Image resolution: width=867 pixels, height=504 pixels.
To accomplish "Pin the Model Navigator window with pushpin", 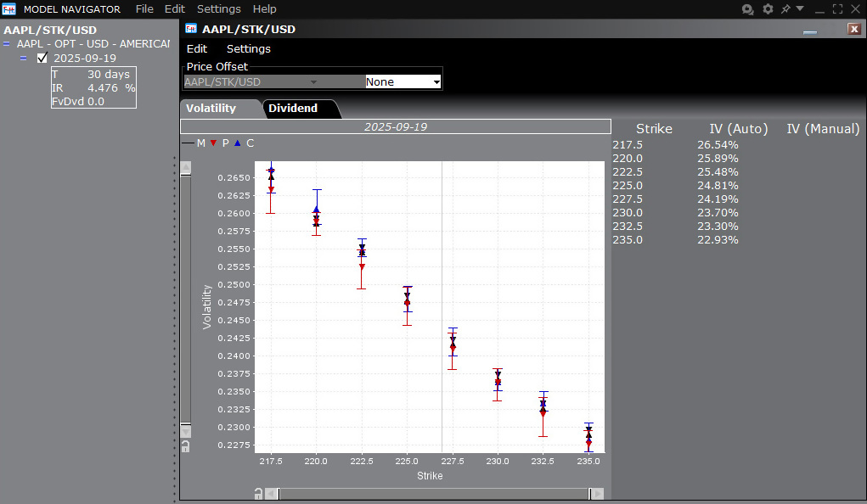I will point(785,9).
